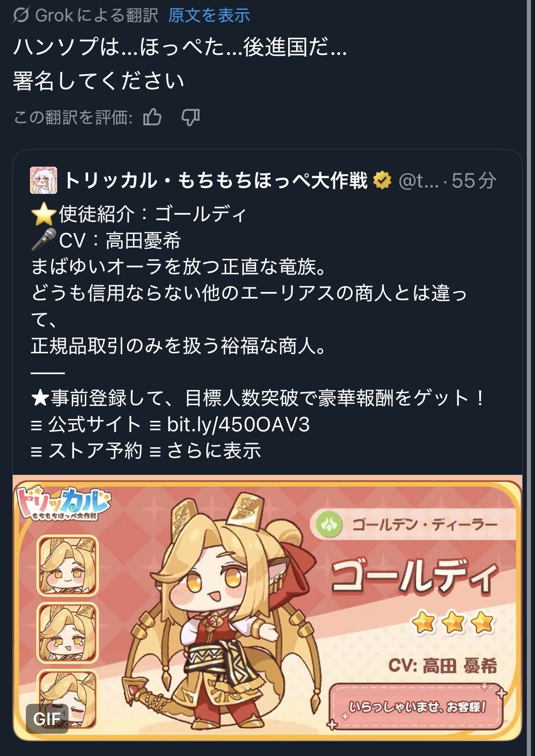Click the いらっしゃいませ、お客様! speech box
535x756 pixels.
point(416,707)
